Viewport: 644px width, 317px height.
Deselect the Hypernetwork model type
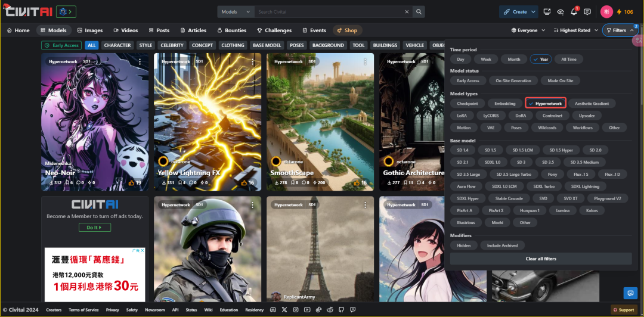coord(545,104)
